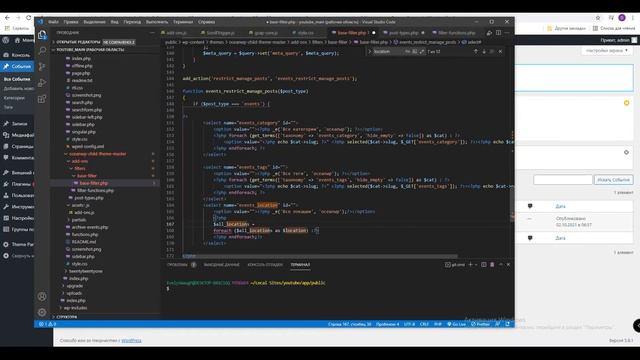Open the Accounts icon in the activity bar
The image size is (640, 360).
[42, 296]
